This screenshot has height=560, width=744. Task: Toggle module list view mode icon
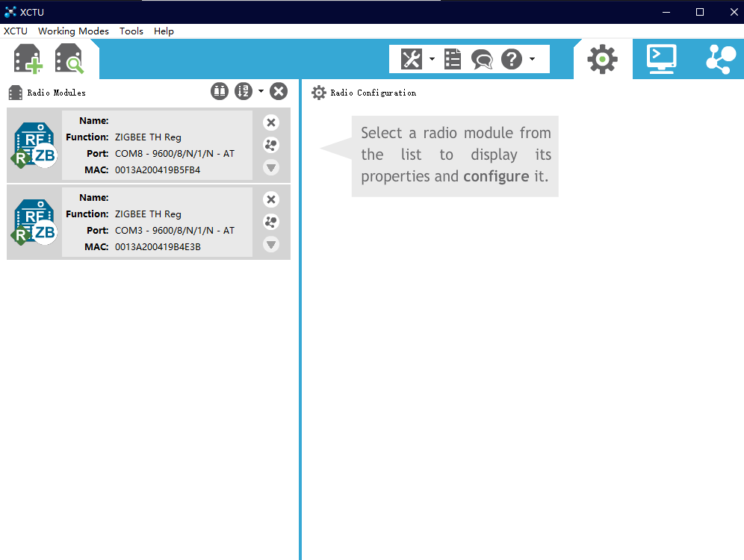pos(220,91)
